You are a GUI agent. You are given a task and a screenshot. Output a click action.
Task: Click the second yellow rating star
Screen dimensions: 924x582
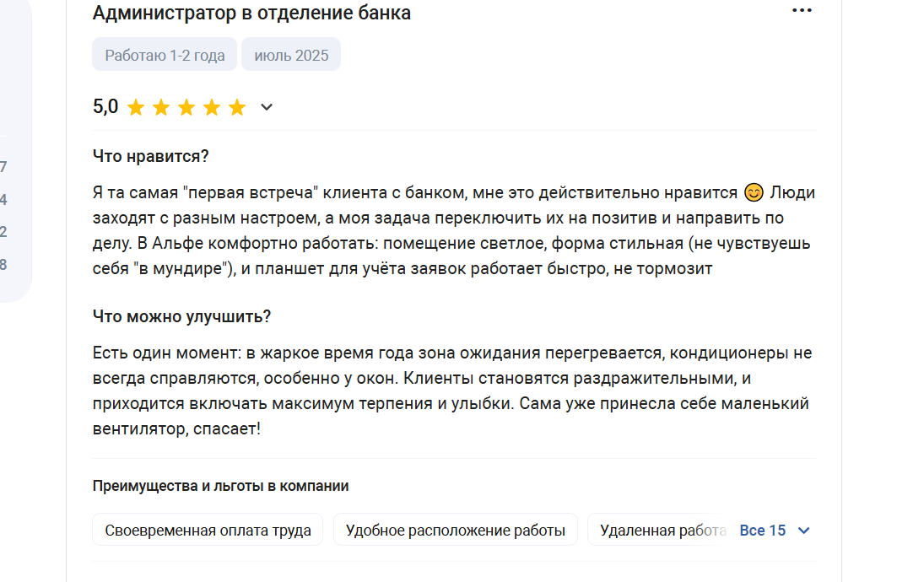161,107
